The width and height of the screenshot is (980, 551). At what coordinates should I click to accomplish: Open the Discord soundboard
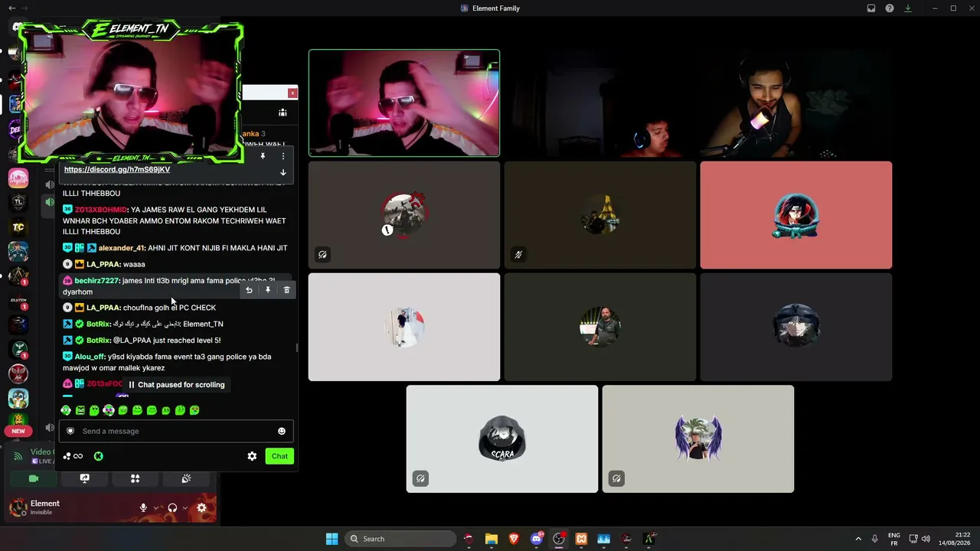coord(186,478)
